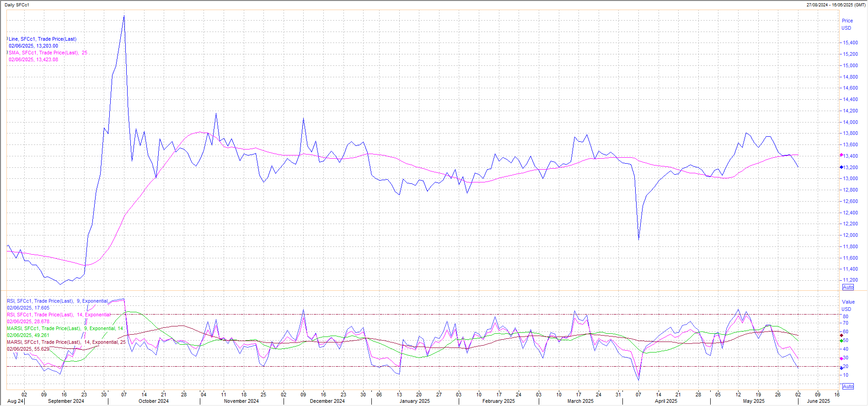Image resolution: width=868 pixels, height=406 pixels.
Task: Click the MARSI value '02/06/2025, 49.261'
Action: pyautogui.click(x=28, y=336)
